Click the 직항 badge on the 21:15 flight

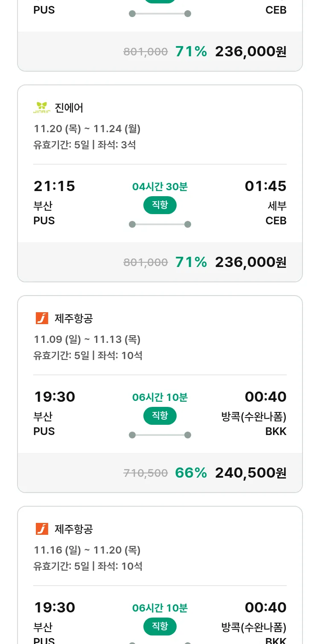point(160,205)
